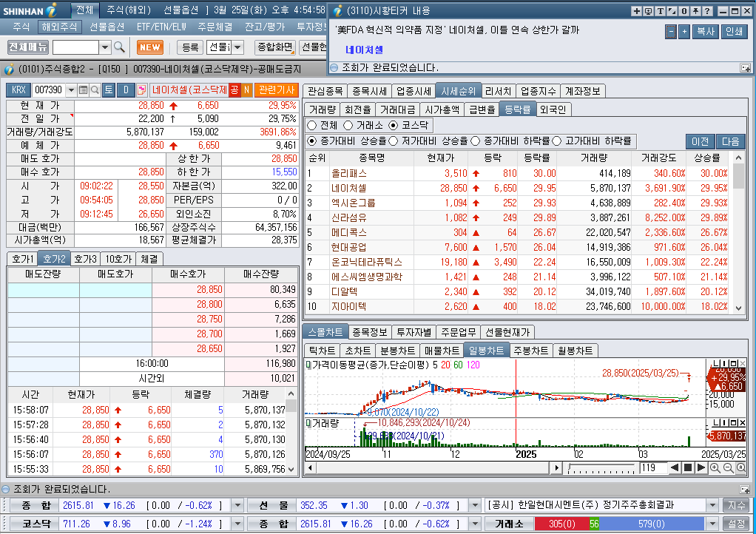Viewport: 756px width, 534px height.
Task: Open the 네이처셀 link in ticker window
Action: (x=364, y=50)
